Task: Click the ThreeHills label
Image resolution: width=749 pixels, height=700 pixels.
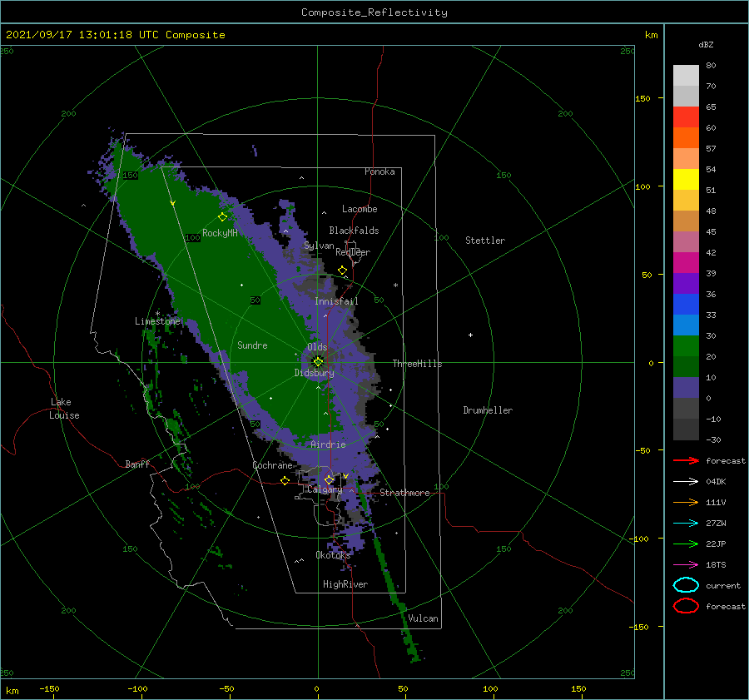Action: coord(418,364)
